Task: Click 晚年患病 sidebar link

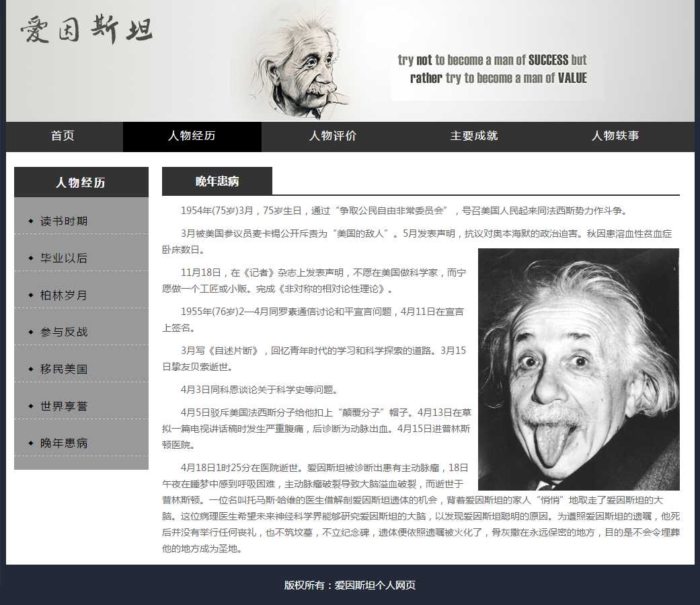Action: (64, 443)
